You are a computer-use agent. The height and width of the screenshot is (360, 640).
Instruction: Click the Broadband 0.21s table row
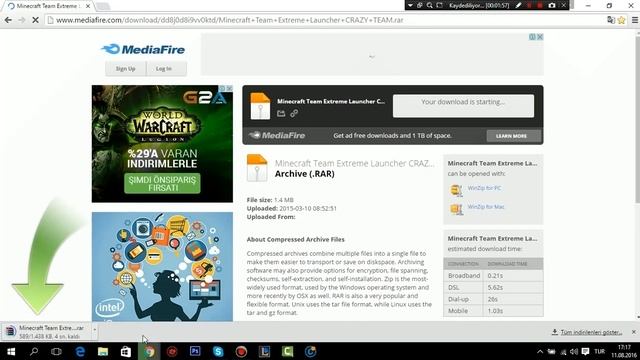[493, 276]
